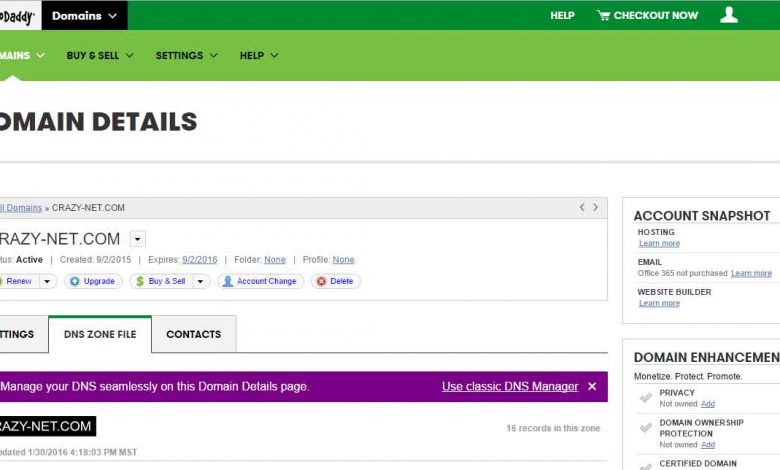
Task: Click the Created 9/2/2015 text
Action: pos(96,260)
